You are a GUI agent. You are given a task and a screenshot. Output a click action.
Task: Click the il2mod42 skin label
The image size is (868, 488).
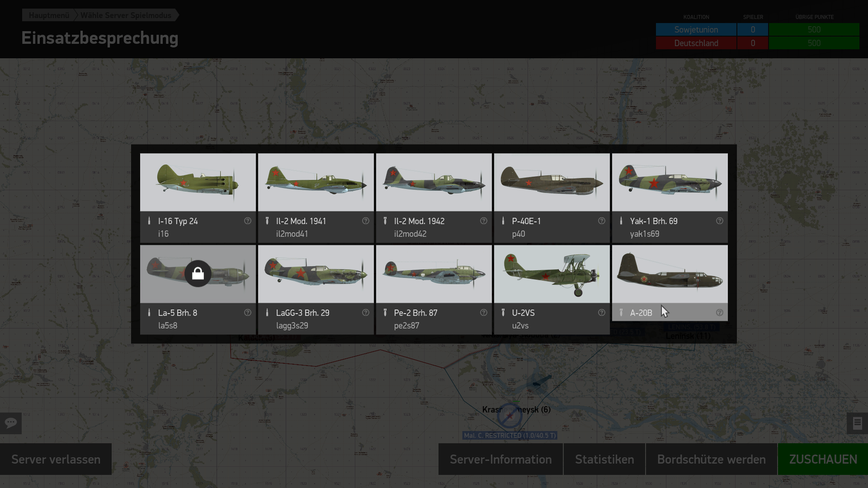(410, 234)
